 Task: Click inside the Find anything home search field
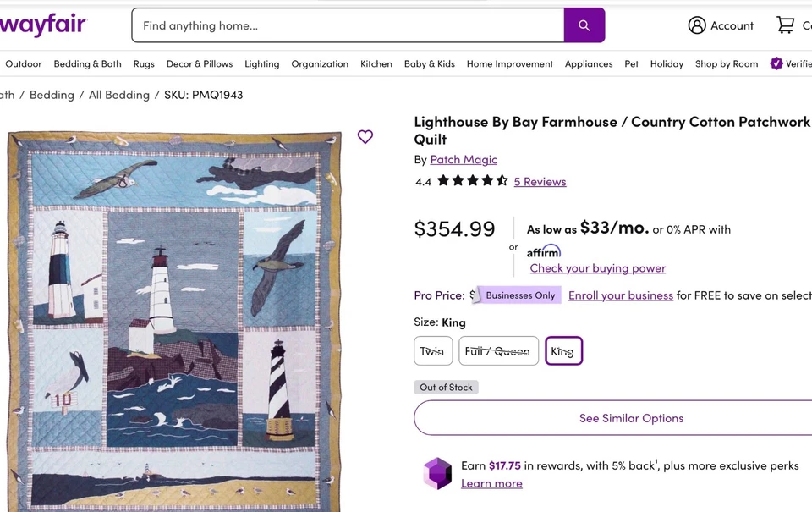point(338,25)
